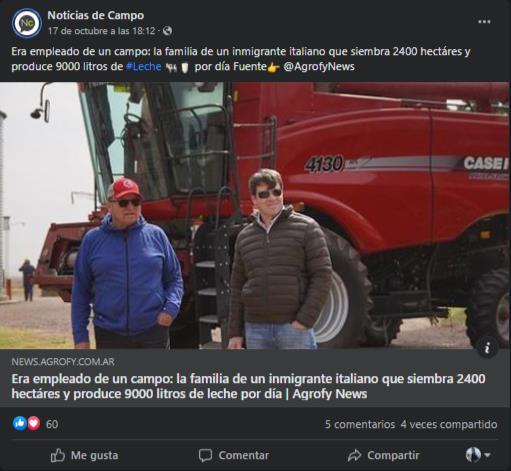Click the public globe privacy icon

click(167, 31)
